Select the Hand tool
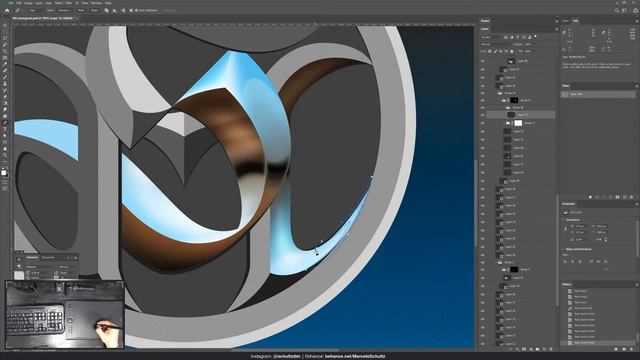Image resolution: width=640 pixels, height=360 pixels. [5, 149]
